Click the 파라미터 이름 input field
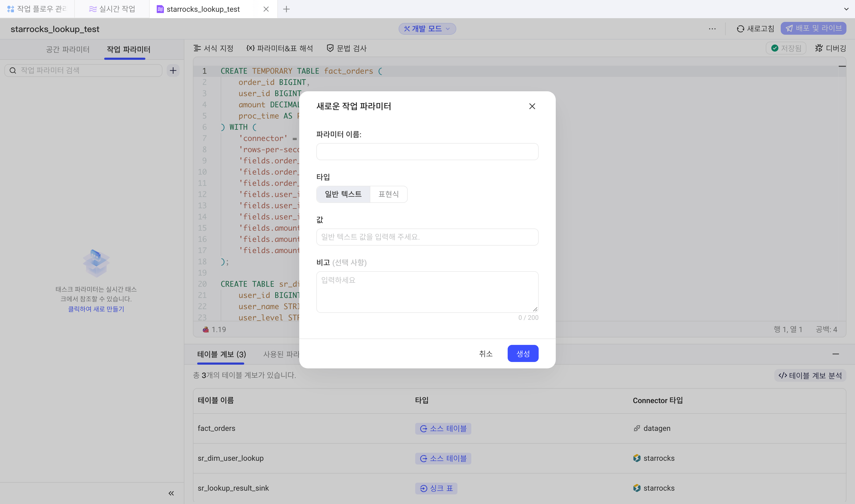Image resolution: width=855 pixels, height=504 pixels. 427,151
